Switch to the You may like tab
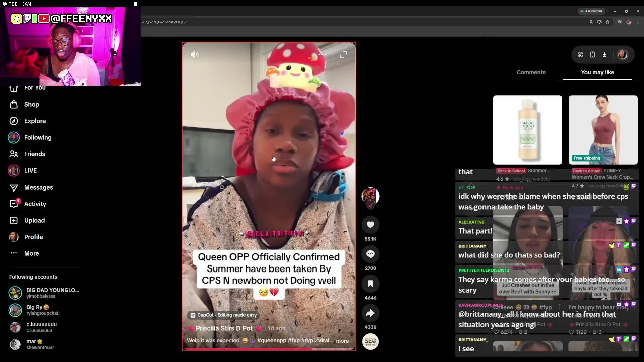This screenshot has width=644, height=362. coord(597,72)
